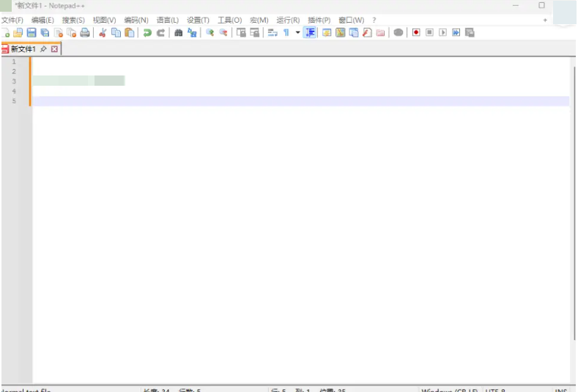Open the 编辑(E) menu
578x392 pixels.
(42, 21)
